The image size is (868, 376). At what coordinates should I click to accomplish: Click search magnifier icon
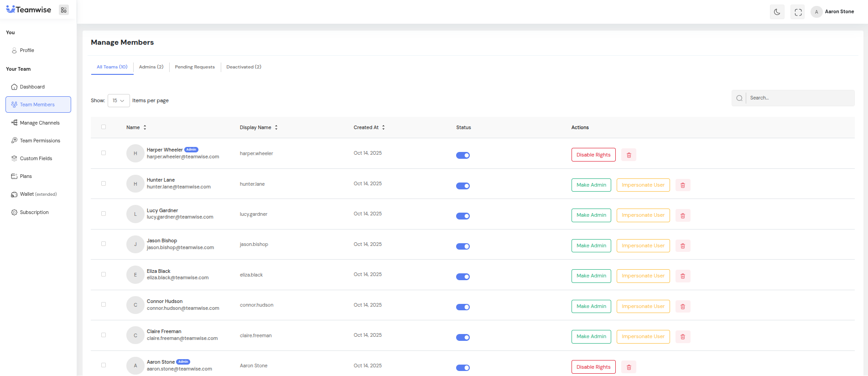coord(739,98)
